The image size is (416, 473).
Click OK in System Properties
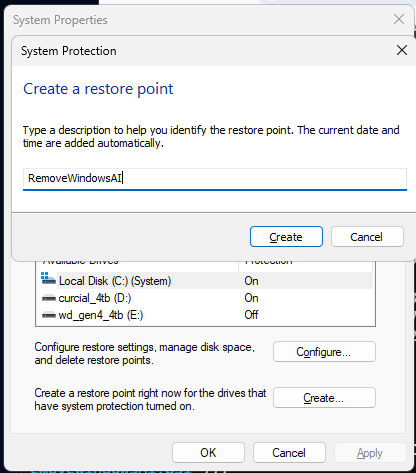(x=208, y=453)
